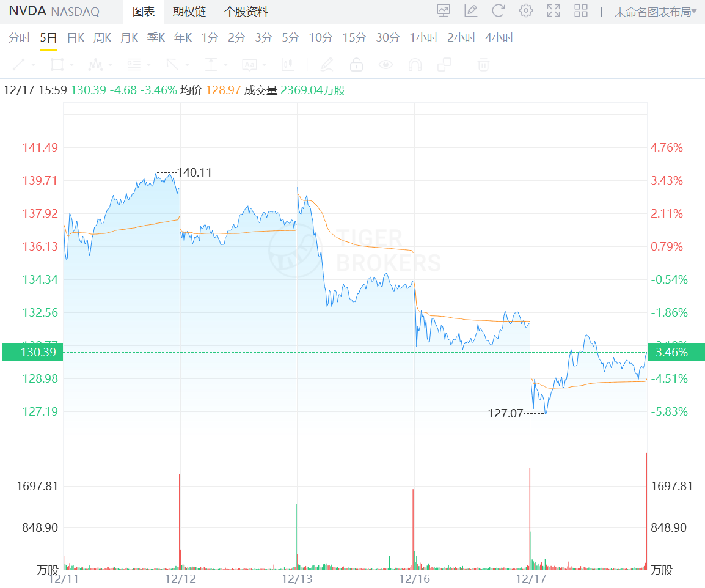Expand the shape tool dropdown arrow

click(x=71, y=65)
